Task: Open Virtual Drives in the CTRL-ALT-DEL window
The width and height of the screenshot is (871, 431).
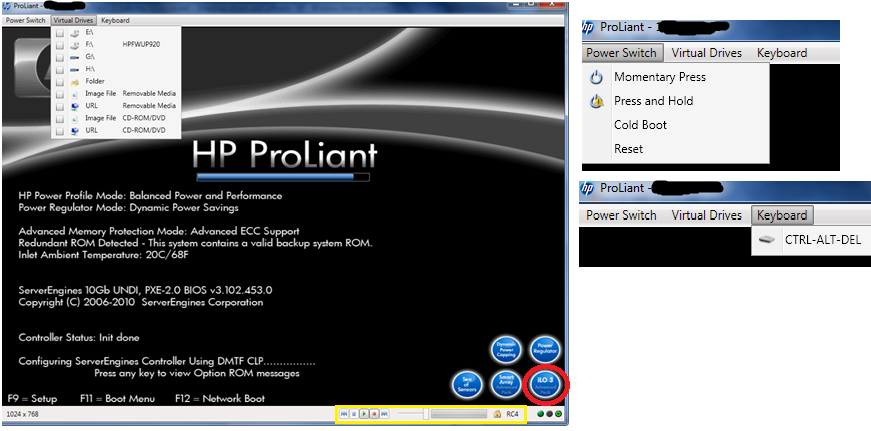Action: [x=707, y=215]
